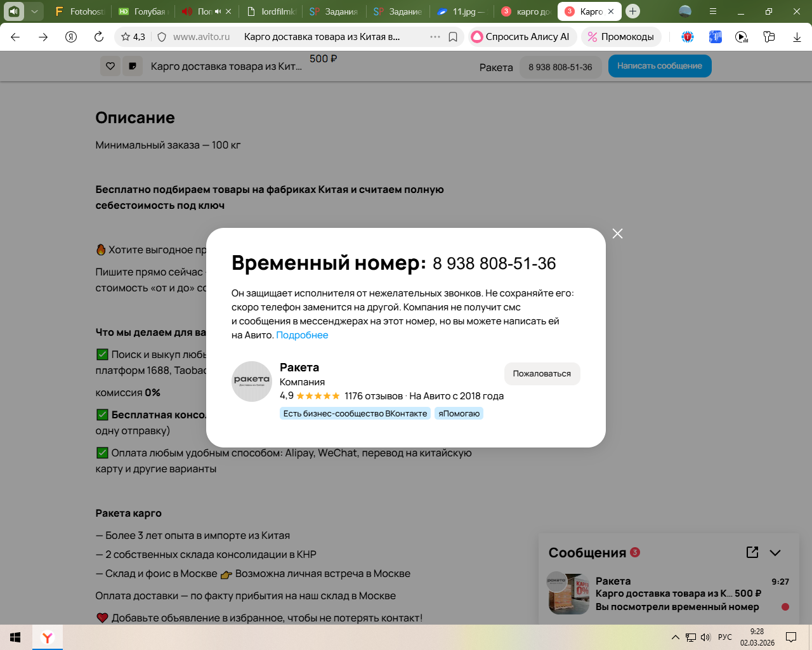Viewport: 812px width, 650px height.
Task: Show hidden system tray icons
Action: pos(675,637)
